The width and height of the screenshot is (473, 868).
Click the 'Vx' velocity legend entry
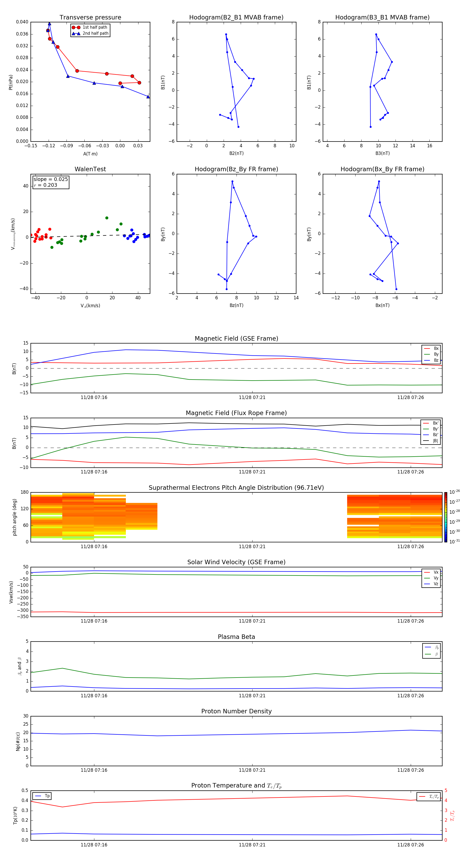pos(431,572)
